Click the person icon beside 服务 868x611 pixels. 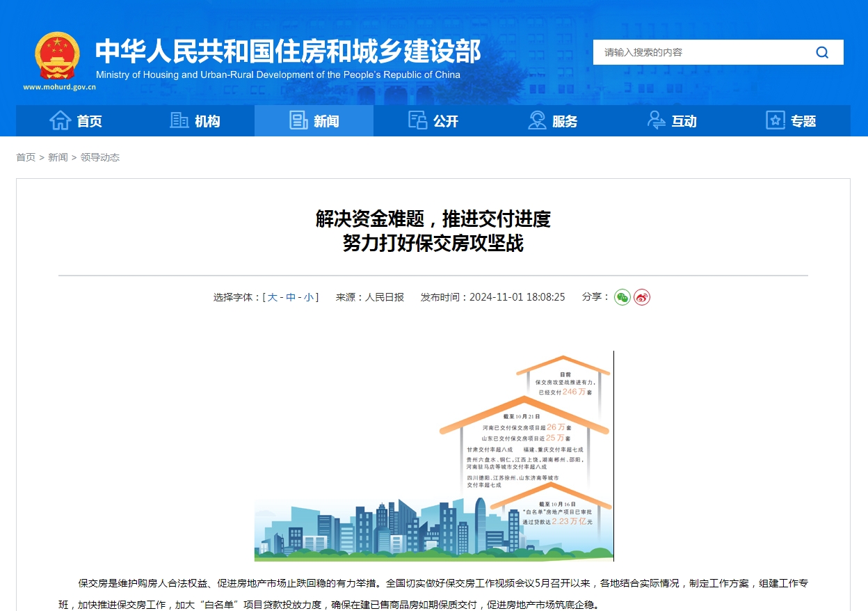pyautogui.click(x=536, y=120)
